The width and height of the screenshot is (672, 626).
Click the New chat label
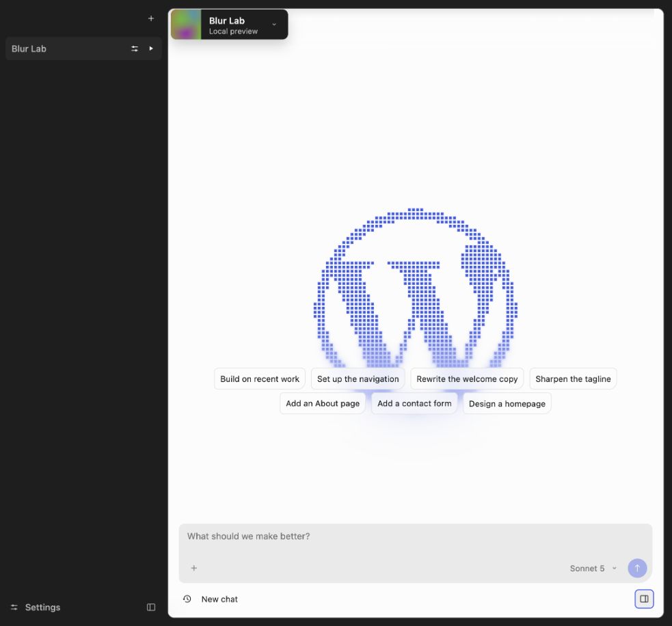tap(219, 599)
